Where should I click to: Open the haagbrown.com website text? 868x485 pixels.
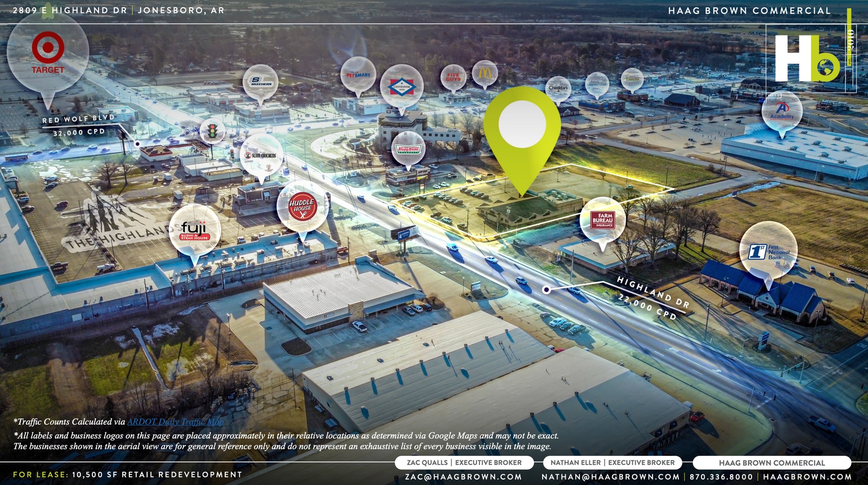point(807,477)
